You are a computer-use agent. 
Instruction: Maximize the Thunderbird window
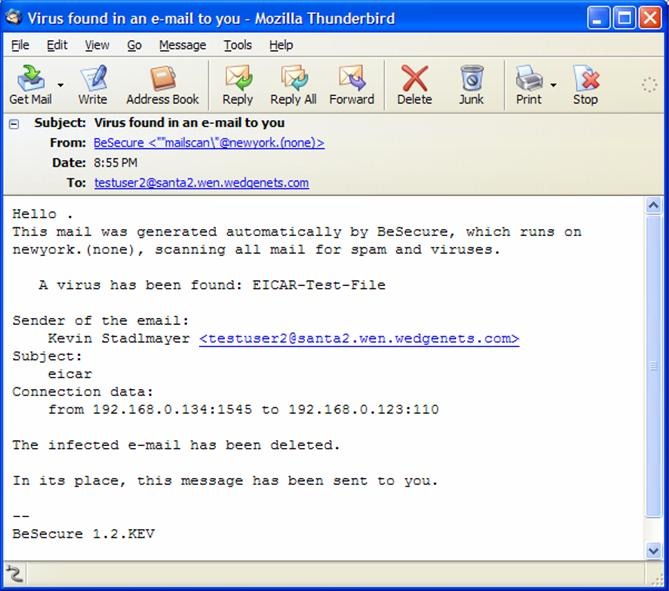(x=624, y=18)
